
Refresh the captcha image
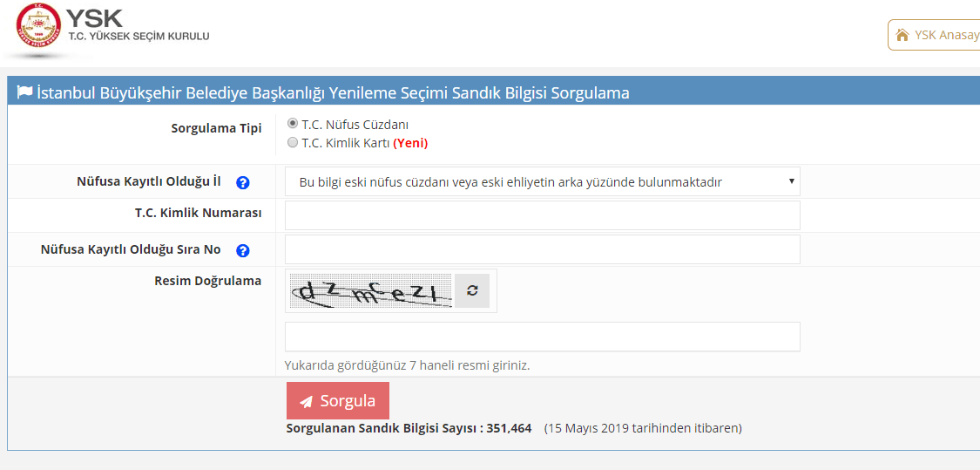pyautogui.click(x=472, y=290)
